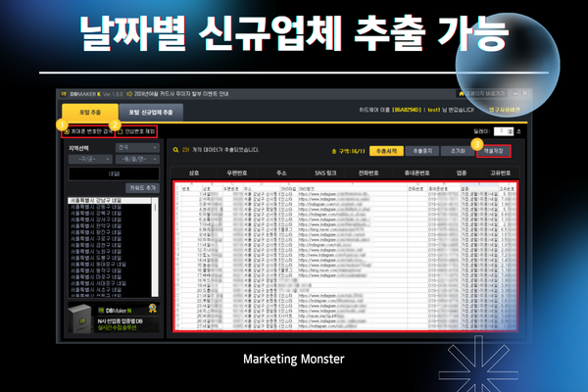
Task: Select 서울특별시 동작구 네일 in keyword list
Action: coord(110,270)
